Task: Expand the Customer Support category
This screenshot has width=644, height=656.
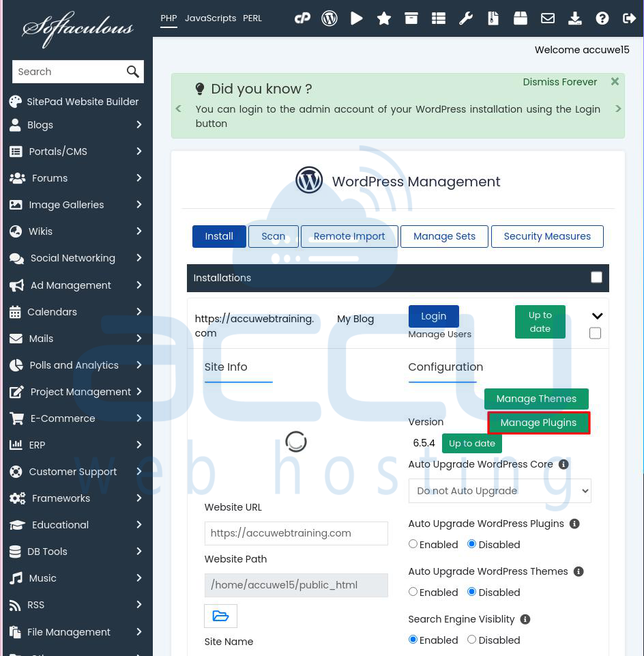Action: [x=139, y=472]
